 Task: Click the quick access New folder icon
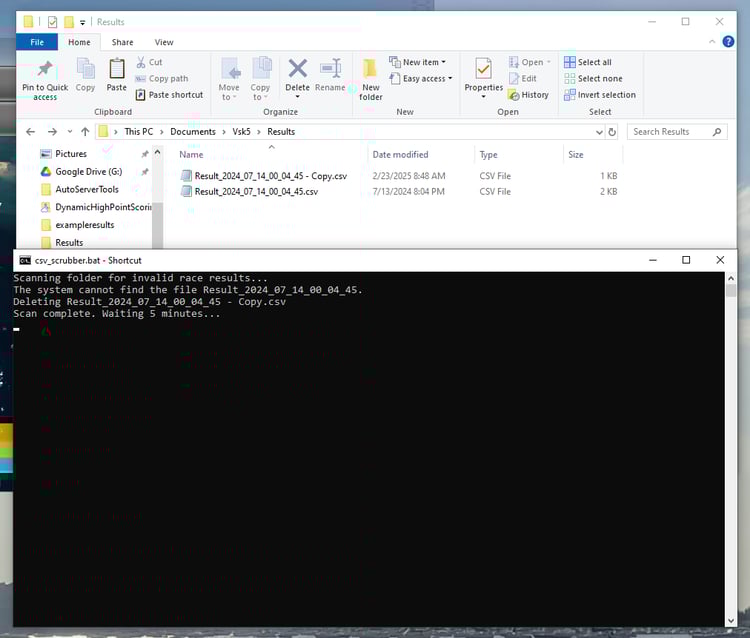(x=69, y=22)
